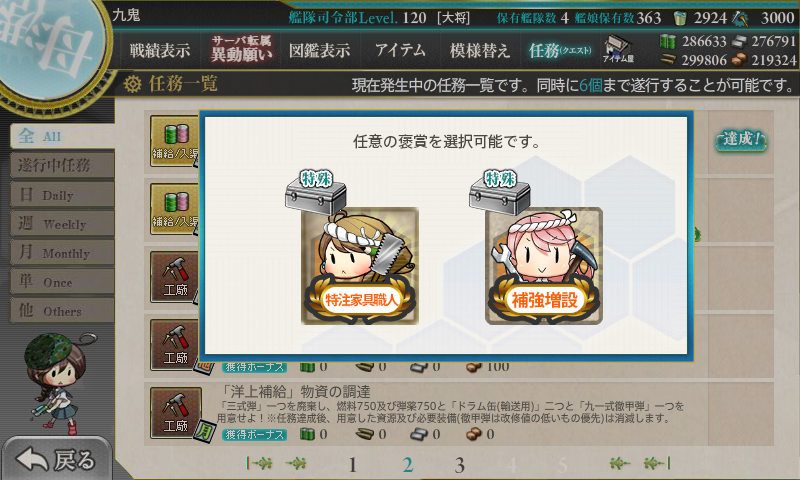Jump to the first page arrow
Image resolution: width=800 pixels, height=480 pixels.
pos(259,463)
